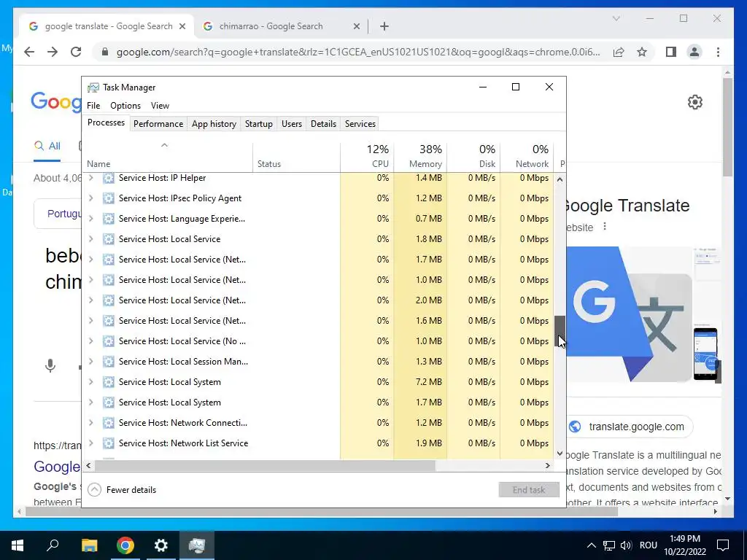Click Chrome address bar URL
747x560 pixels.
click(358, 52)
